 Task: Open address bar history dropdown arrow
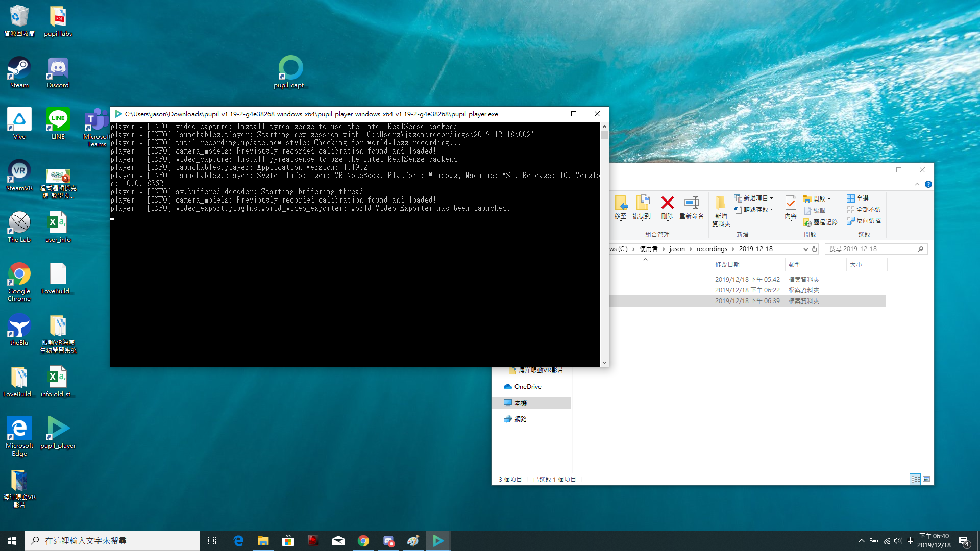(x=805, y=249)
